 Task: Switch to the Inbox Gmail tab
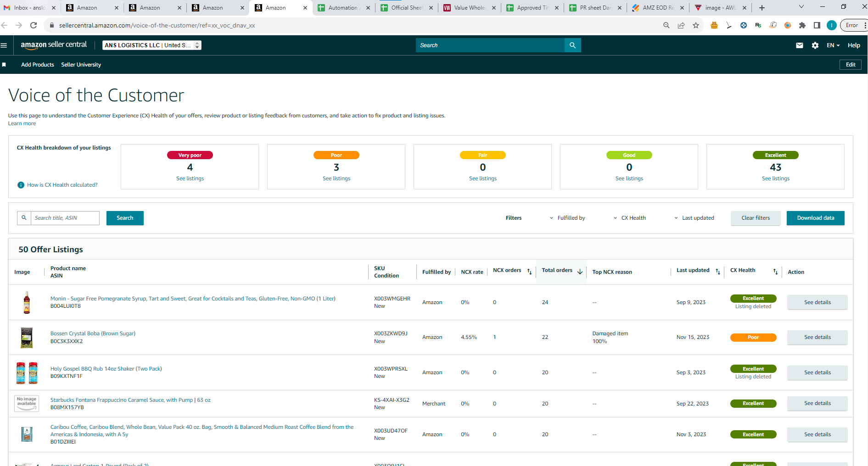(30, 8)
